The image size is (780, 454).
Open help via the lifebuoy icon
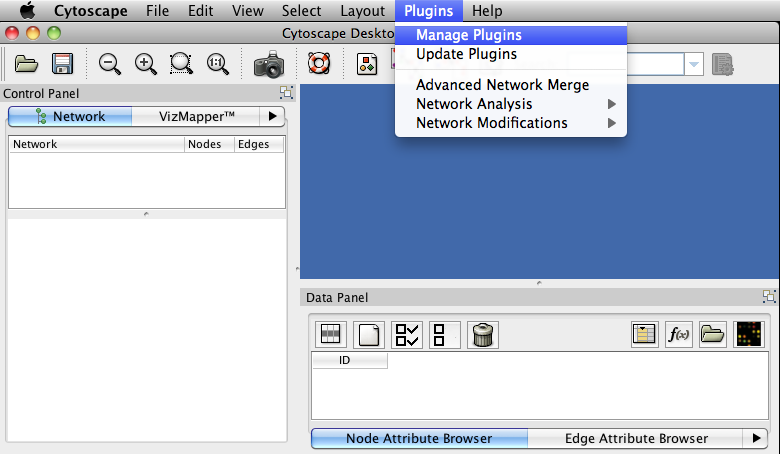pos(318,64)
